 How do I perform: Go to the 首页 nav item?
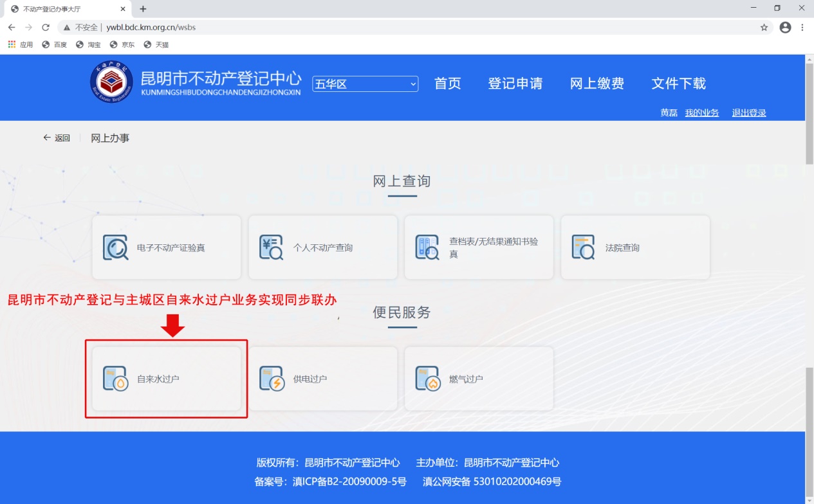(448, 84)
